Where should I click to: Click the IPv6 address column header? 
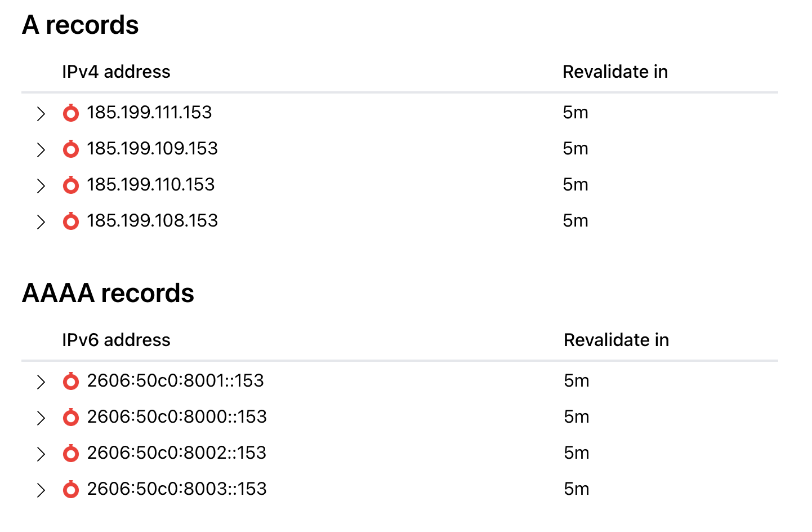tap(116, 340)
